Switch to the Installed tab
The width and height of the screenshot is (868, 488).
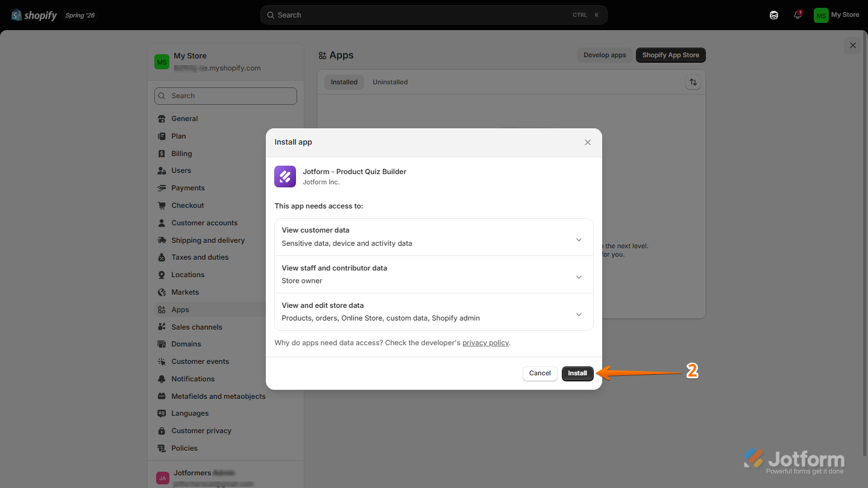pos(344,82)
